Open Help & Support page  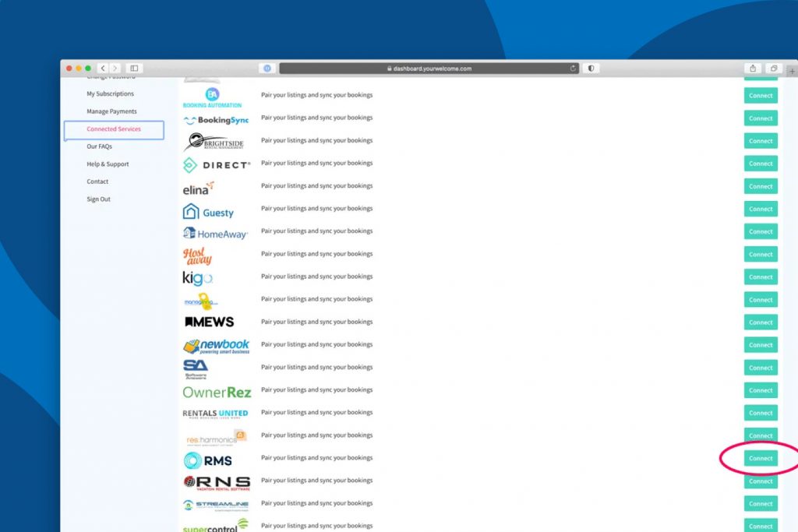click(x=108, y=164)
